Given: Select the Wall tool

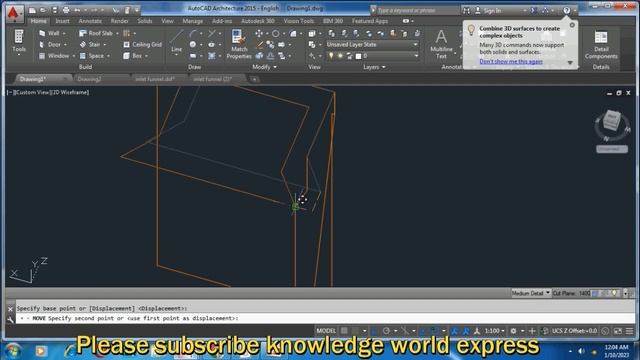Looking at the screenshot, I should 50,33.
